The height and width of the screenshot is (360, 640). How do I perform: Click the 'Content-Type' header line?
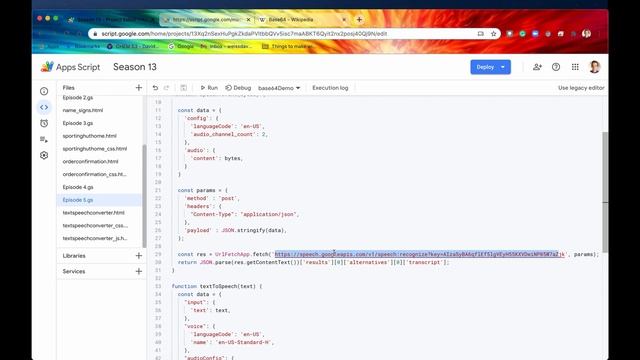245,214
